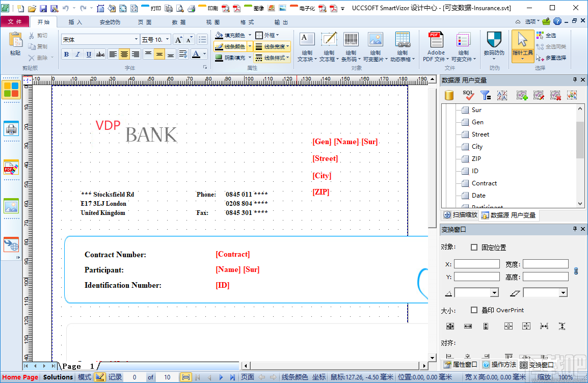Select the Adobe PDF 文件 tool in ribbon
The height and width of the screenshot is (383, 588).
point(436,43)
